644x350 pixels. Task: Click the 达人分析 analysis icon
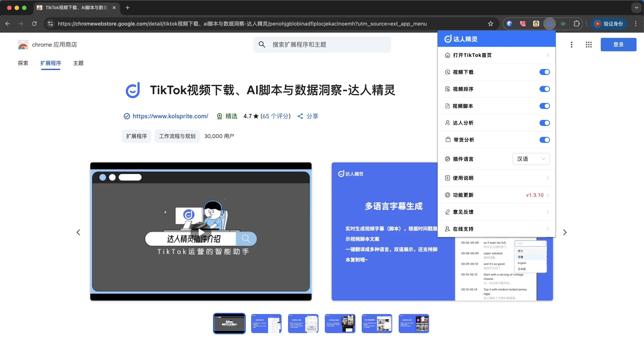tap(447, 123)
